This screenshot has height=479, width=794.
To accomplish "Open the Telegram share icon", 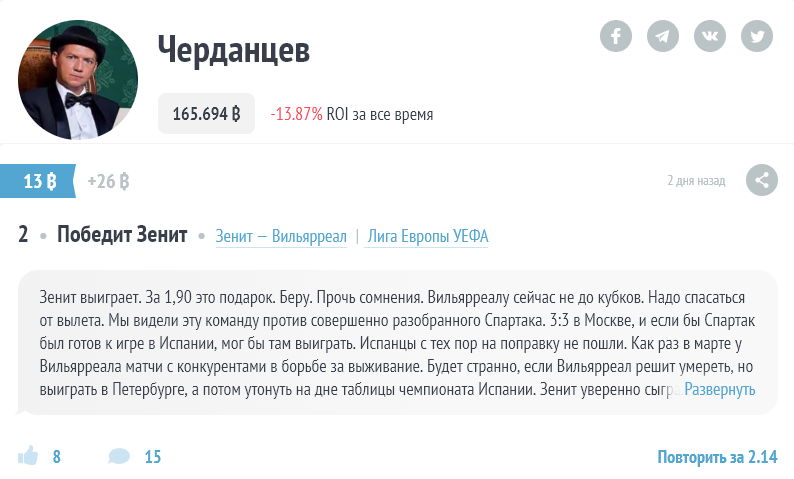I will [663, 36].
